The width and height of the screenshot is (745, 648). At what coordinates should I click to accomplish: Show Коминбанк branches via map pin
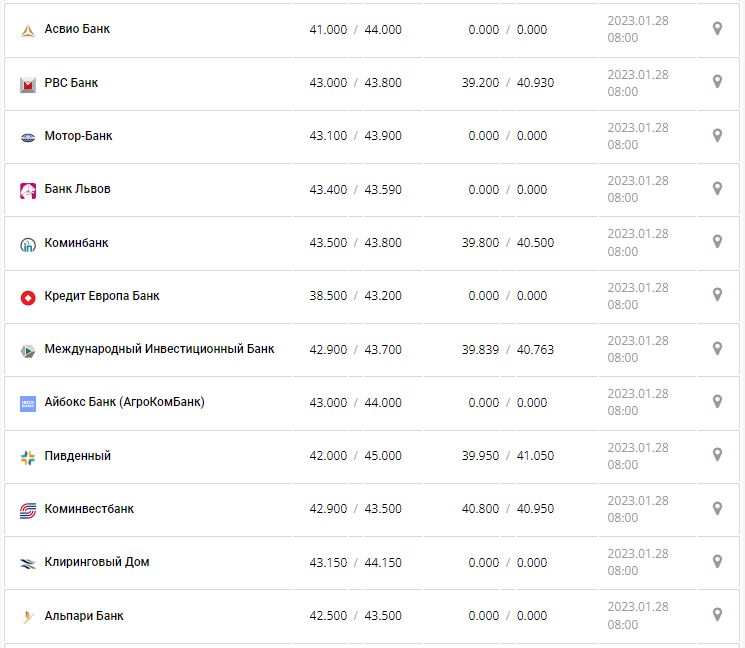click(x=716, y=242)
